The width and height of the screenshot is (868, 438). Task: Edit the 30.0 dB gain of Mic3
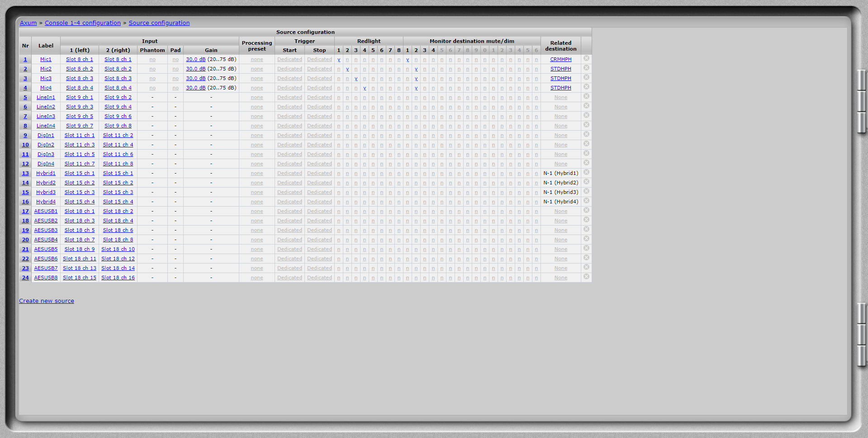[x=195, y=79]
